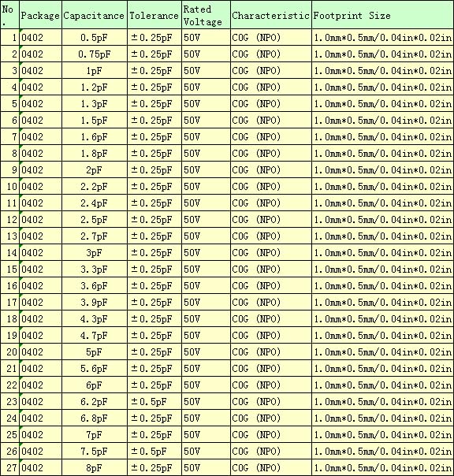Click the Tolerance header cell

tap(154, 15)
